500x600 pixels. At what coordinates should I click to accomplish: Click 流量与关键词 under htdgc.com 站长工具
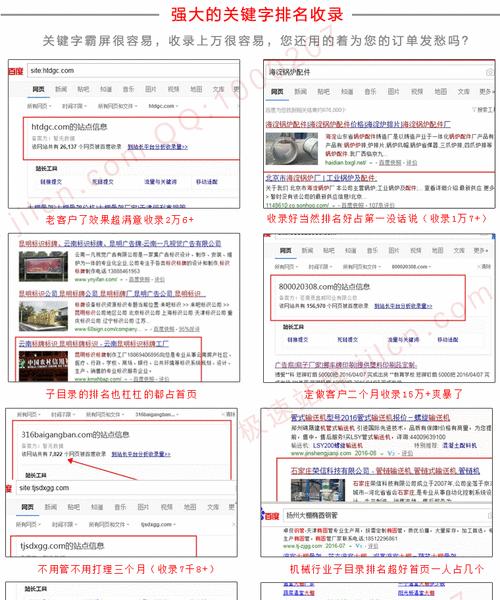point(160,182)
